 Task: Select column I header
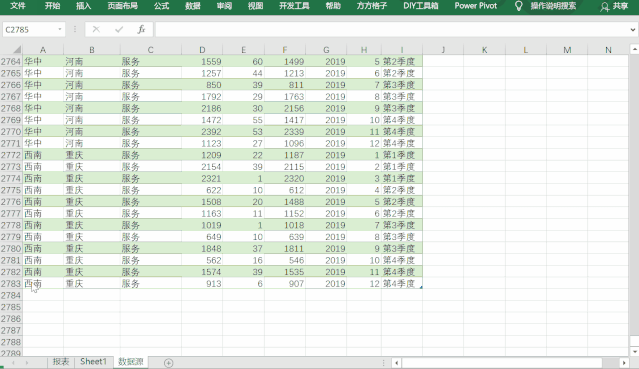402,50
